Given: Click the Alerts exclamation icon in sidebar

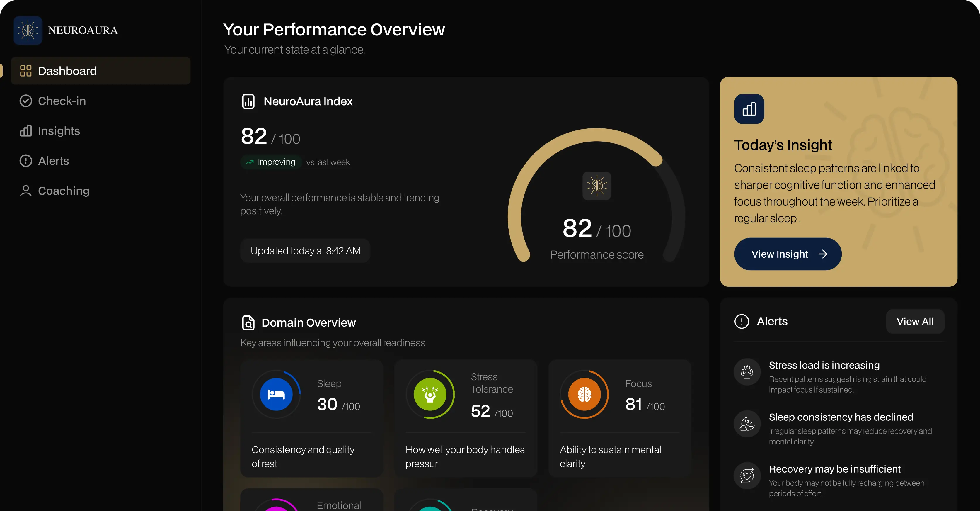Looking at the screenshot, I should pos(25,160).
